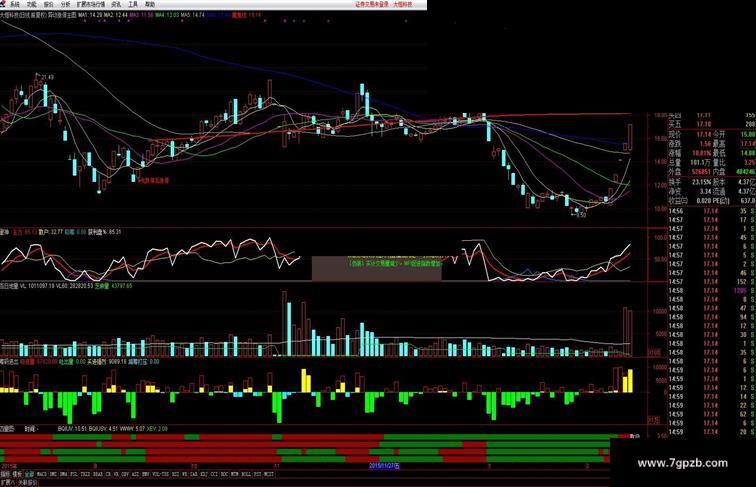Open the 分析 menu

[65, 4]
